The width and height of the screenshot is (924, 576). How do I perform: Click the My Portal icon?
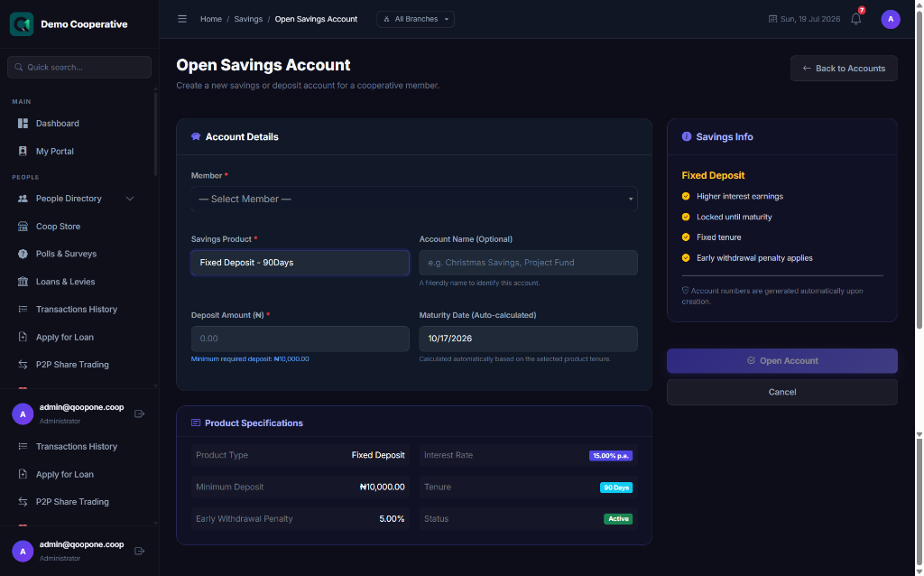23,151
